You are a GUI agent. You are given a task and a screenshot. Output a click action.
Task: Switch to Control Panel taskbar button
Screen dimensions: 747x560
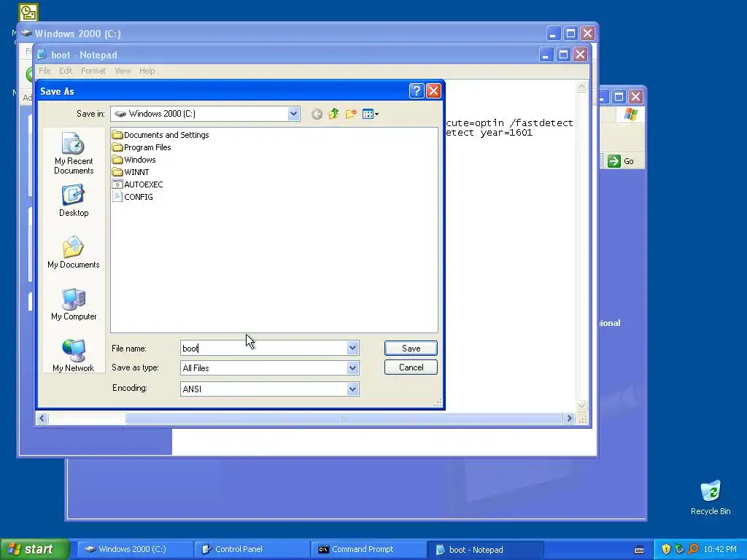[252, 549]
